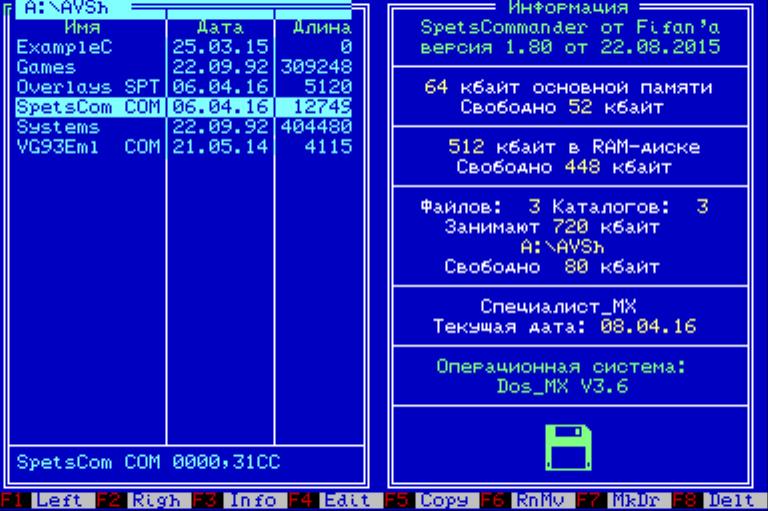This screenshot has height=511, width=768.
Task: Click the Дата column header
Action: 217,29
